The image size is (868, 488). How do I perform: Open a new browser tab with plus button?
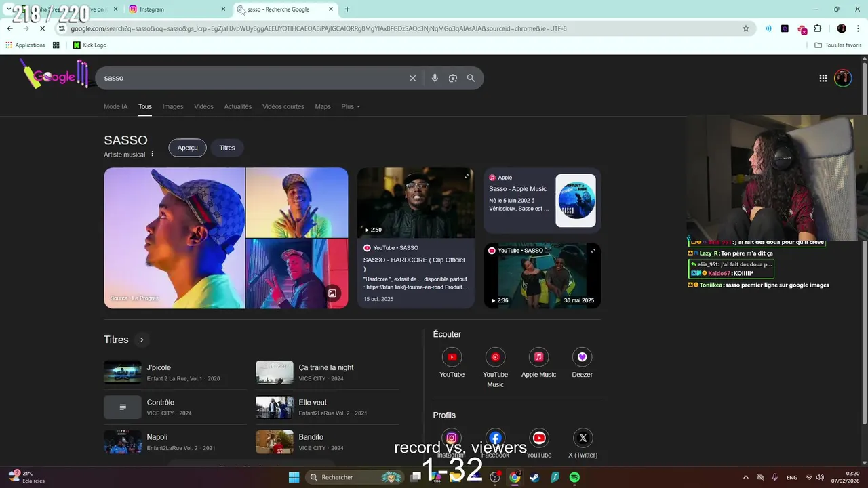pyautogui.click(x=347, y=9)
